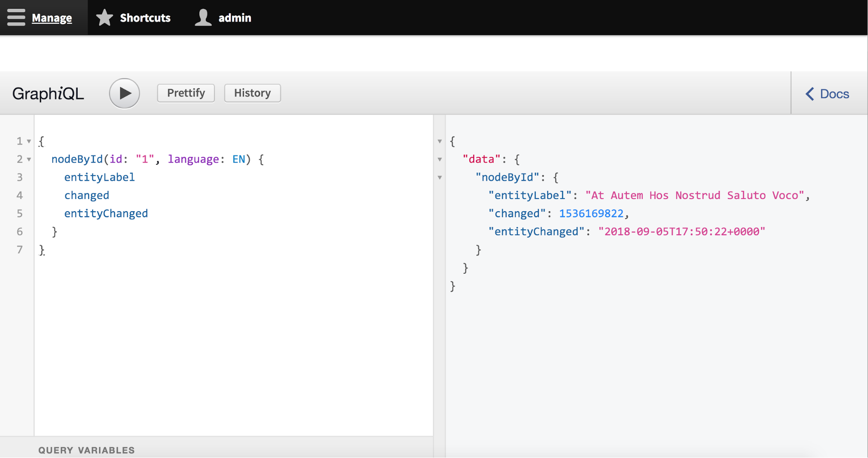Expand the Docs panel

click(x=828, y=94)
